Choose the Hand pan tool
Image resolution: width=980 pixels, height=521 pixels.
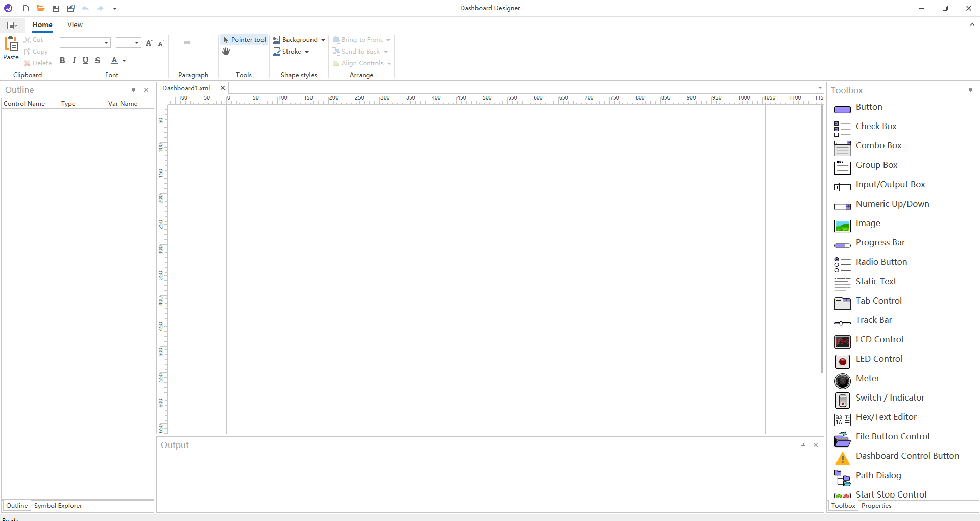tap(226, 52)
